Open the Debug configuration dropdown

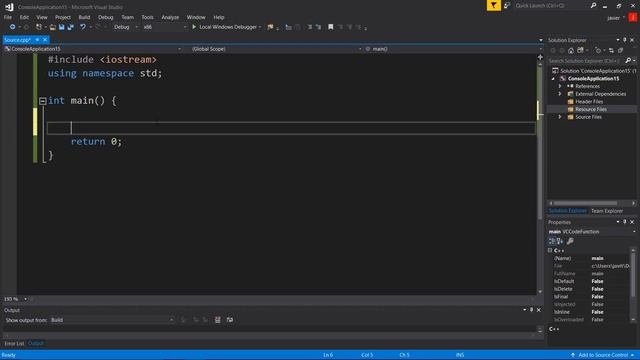(126, 27)
